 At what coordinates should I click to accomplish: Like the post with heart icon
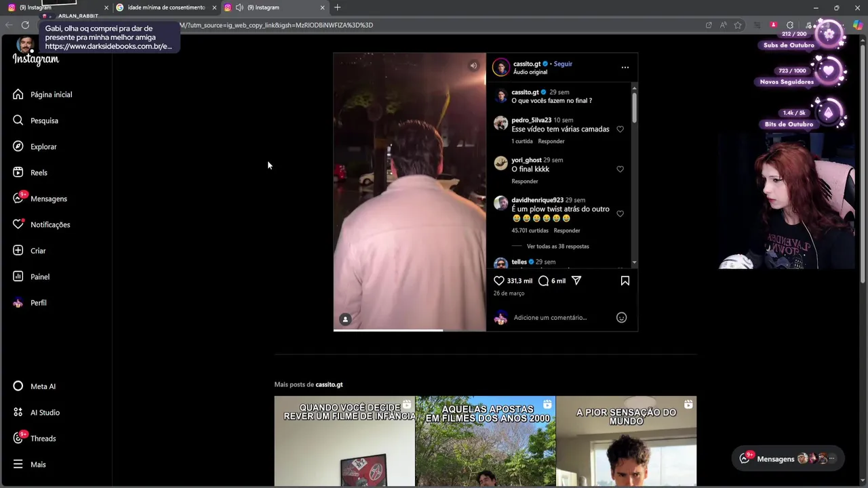pos(499,281)
